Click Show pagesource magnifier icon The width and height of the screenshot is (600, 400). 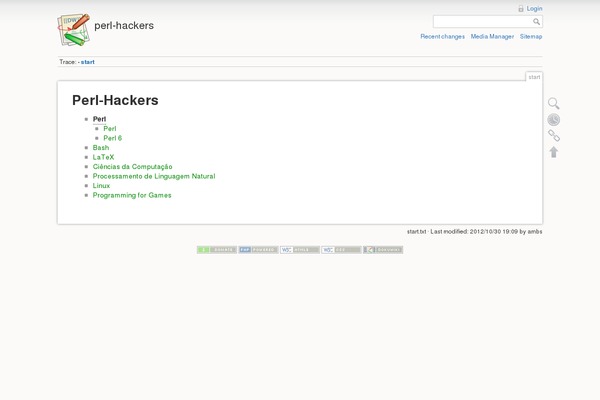point(553,103)
